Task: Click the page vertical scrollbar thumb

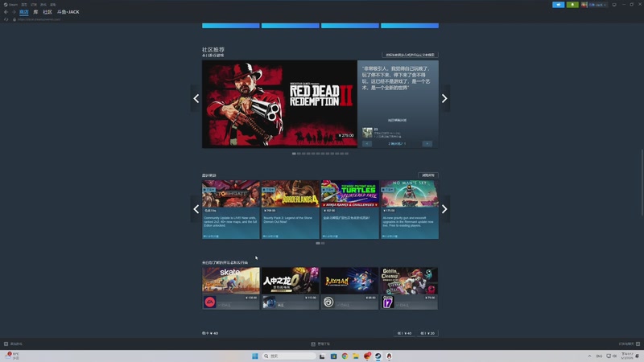Action: click(x=642, y=182)
